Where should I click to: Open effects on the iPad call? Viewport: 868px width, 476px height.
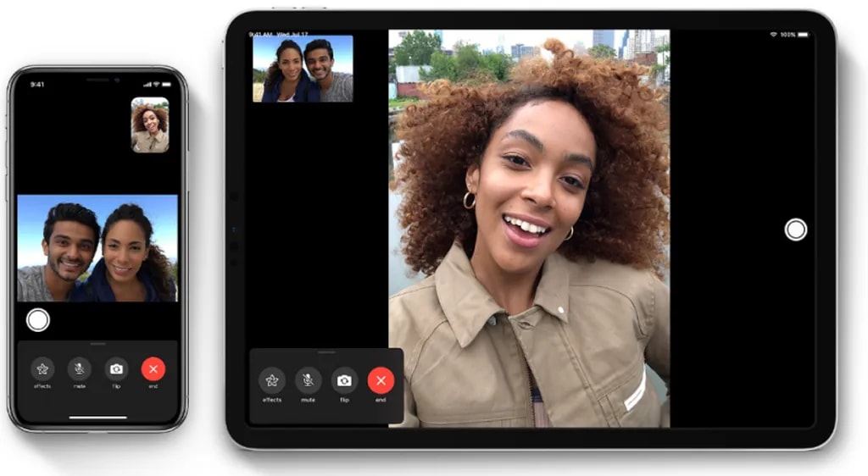pos(271,380)
